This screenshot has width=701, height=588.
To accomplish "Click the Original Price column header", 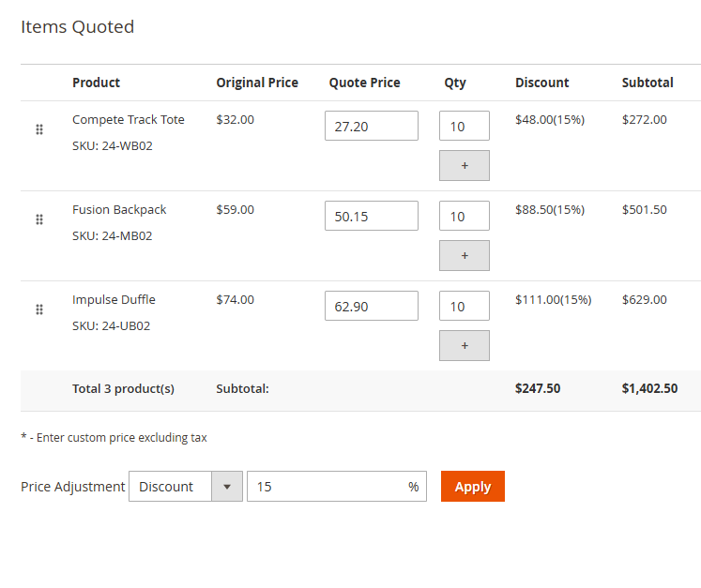I will coord(257,83).
